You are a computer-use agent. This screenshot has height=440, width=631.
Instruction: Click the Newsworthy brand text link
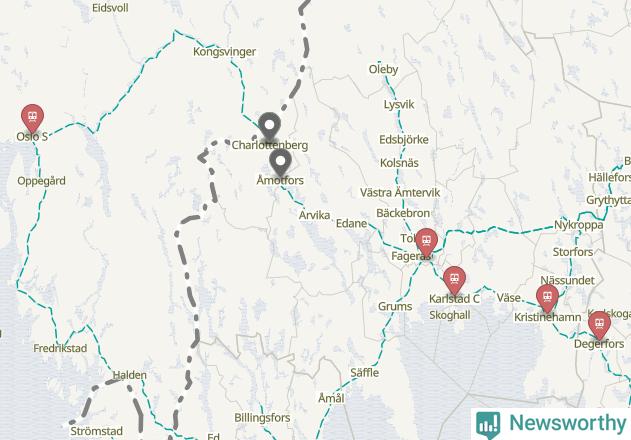[568, 423]
